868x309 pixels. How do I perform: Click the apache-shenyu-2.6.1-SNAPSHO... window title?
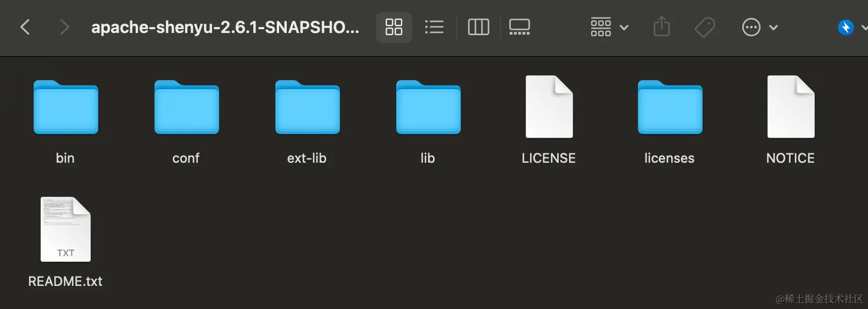(x=225, y=27)
